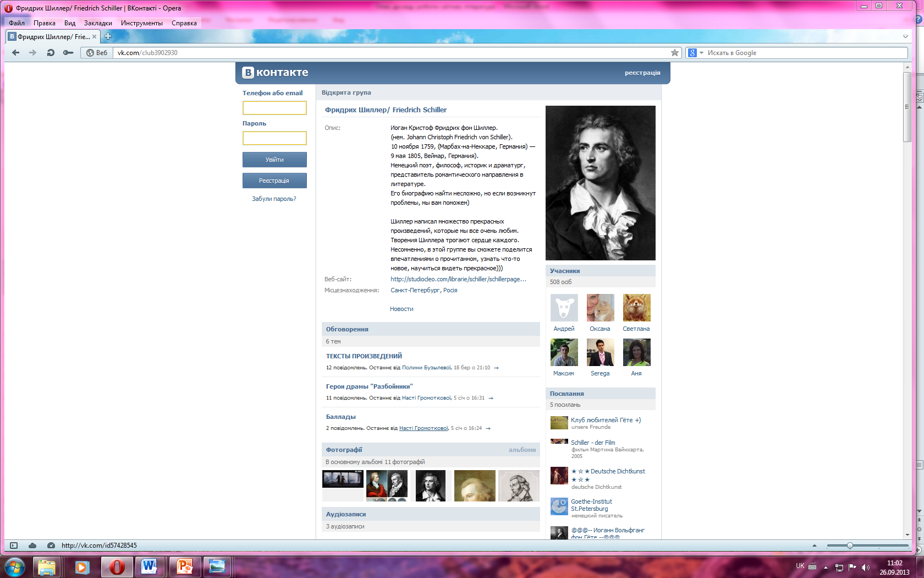Toggle the panel icon in status bar
The width and height of the screenshot is (924, 578).
point(14,546)
